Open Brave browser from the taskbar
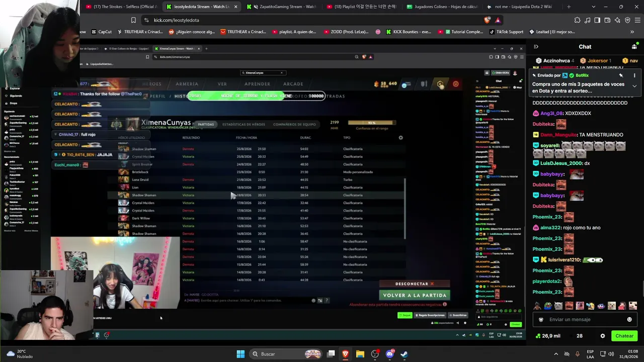The width and height of the screenshot is (644, 362). tap(346, 354)
